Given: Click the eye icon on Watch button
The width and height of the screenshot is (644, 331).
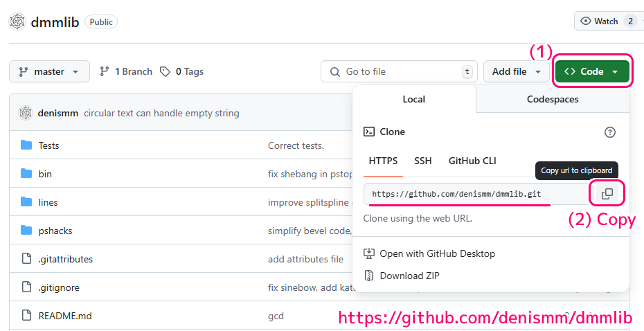Looking at the screenshot, I should point(586,21).
